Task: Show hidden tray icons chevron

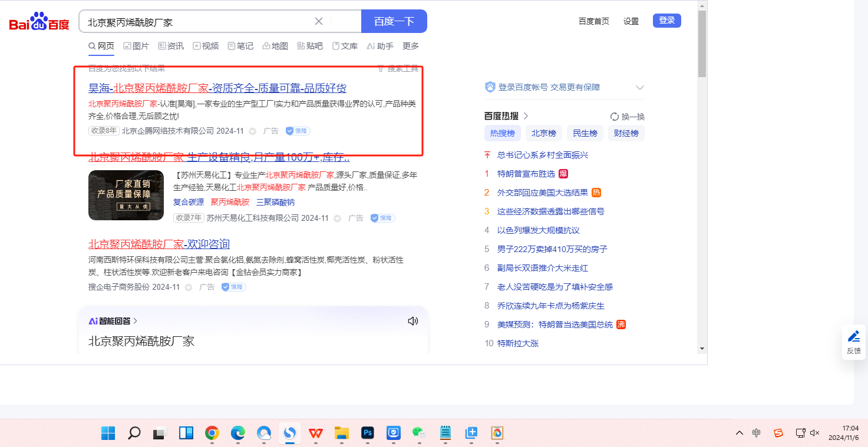Action: click(x=740, y=433)
